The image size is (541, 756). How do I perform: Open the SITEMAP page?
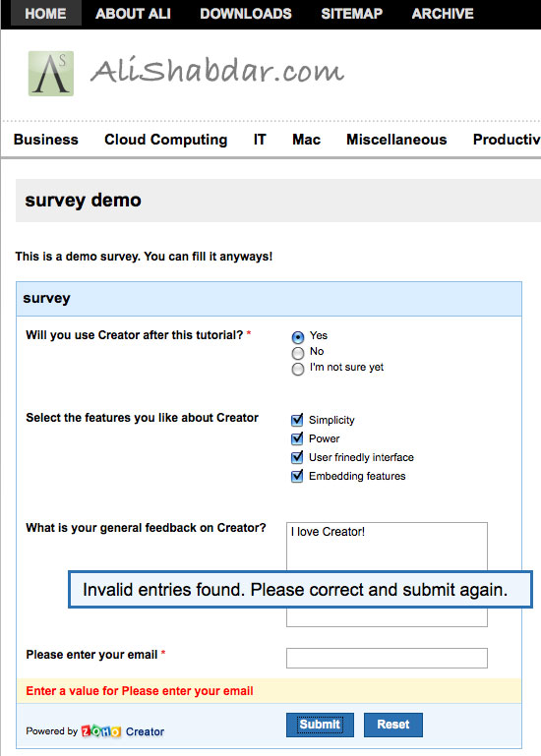(x=352, y=14)
